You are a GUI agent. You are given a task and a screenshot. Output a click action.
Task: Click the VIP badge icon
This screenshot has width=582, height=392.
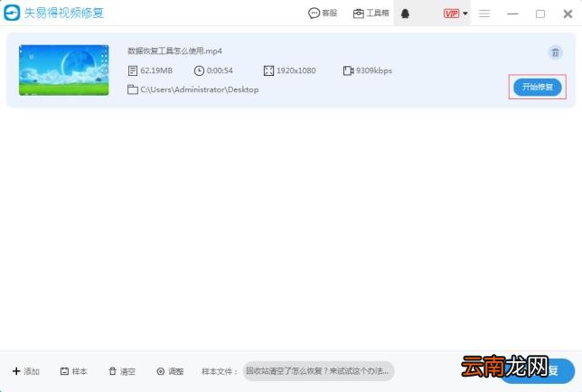[451, 14]
